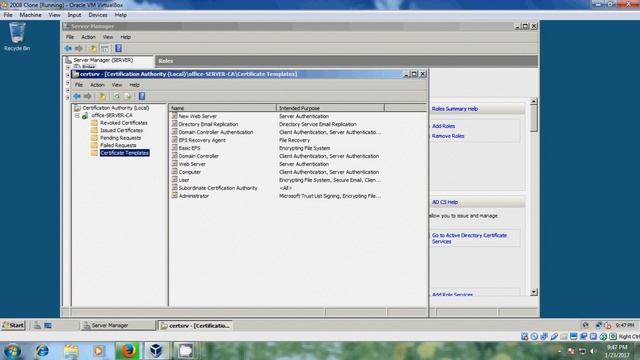Image resolution: width=640 pixels, height=360 pixels.
Task: Open Devices menu in VirtualBox window
Action: click(98, 15)
